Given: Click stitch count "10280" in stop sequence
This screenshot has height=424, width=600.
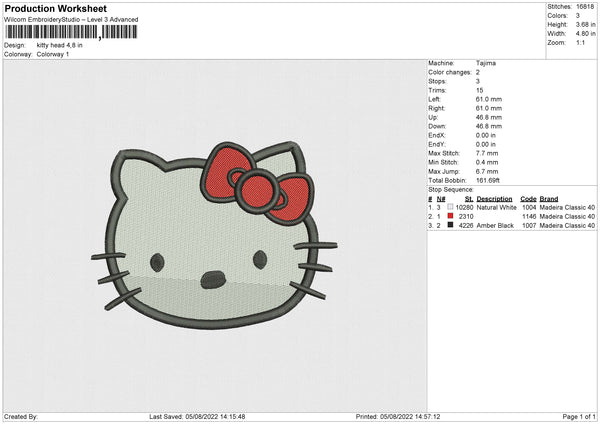Looking at the screenshot, I should [465, 207].
